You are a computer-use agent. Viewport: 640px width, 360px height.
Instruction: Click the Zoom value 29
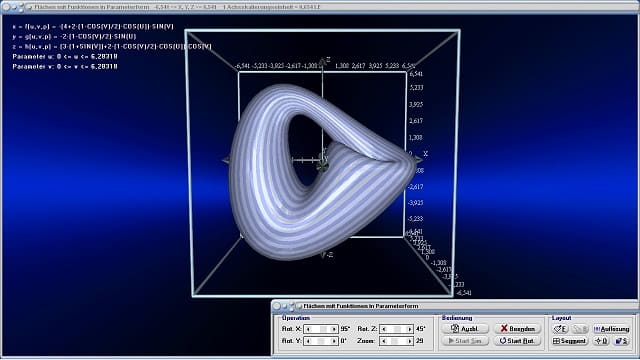click(x=420, y=341)
